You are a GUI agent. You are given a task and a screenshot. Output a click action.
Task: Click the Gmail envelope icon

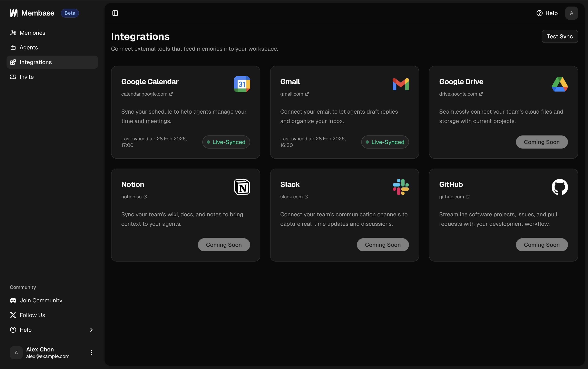pos(400,84)
